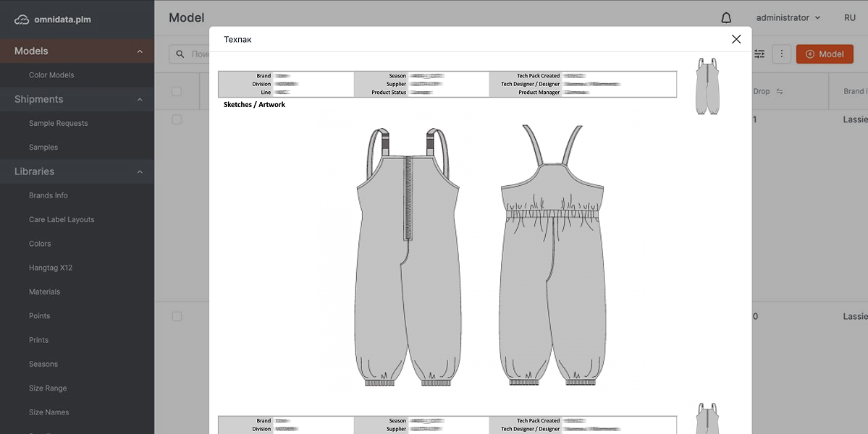Go to Sample Requests page
The width and height of the screenshot is (868, 434).
point(58,124)
